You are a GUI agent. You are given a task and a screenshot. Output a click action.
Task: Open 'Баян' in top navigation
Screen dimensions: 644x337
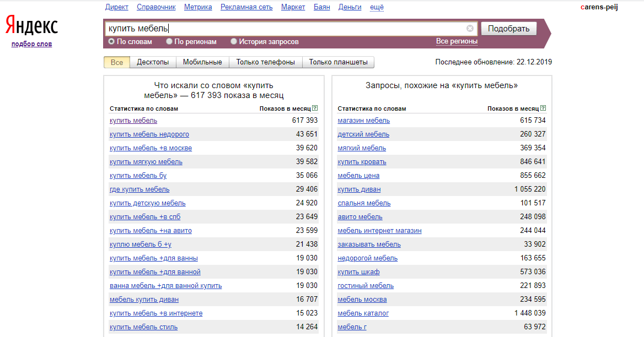pyautogui.click(x=321, y=7)
